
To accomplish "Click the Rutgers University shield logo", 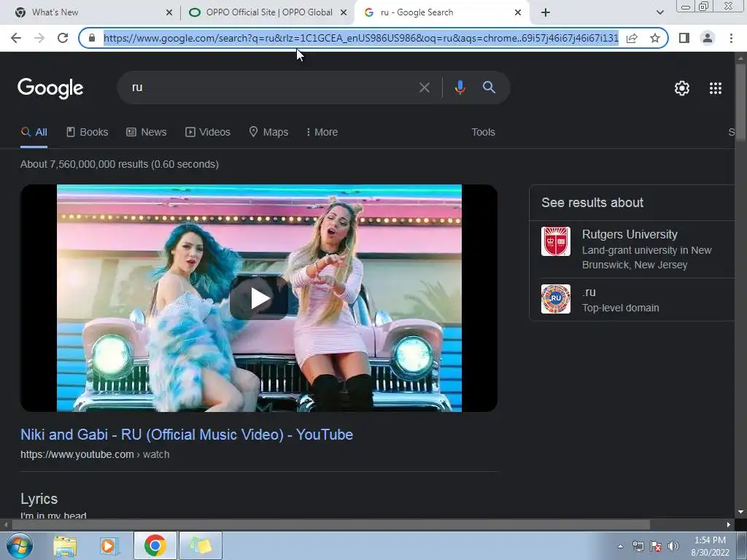I will 555,241.
